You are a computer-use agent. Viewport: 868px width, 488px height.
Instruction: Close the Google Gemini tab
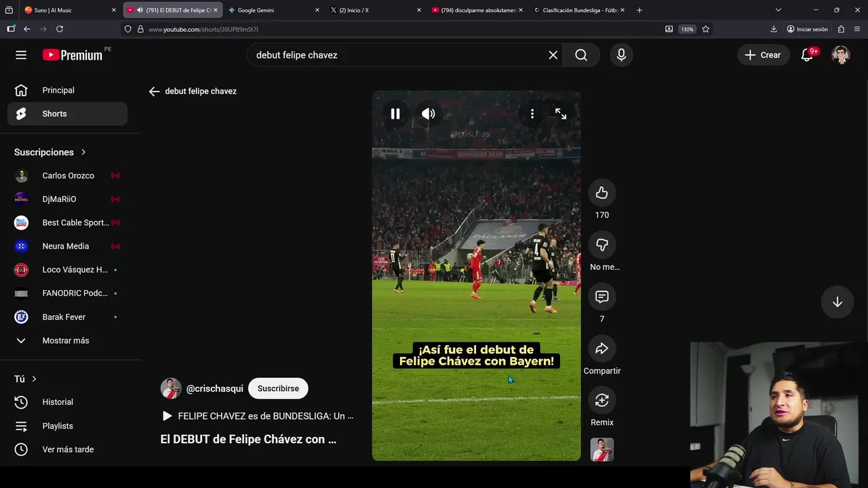click(x=317, y=10)
